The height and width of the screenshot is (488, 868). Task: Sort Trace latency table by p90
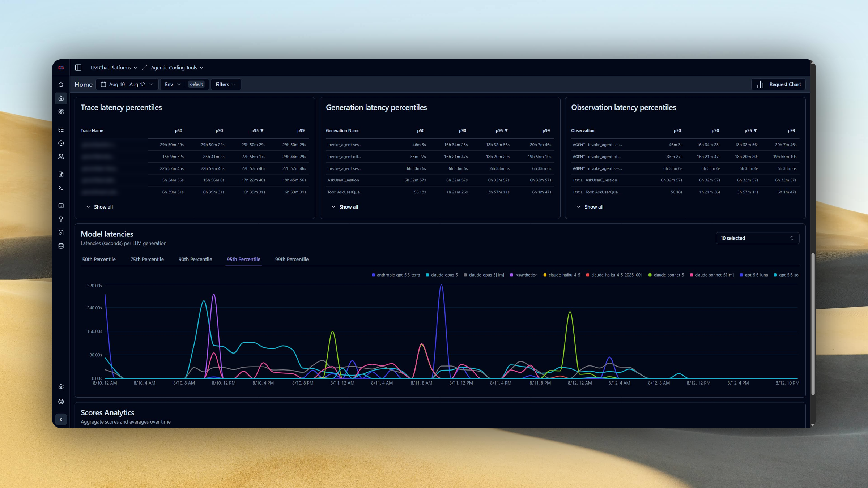click(x=219, y=130)
